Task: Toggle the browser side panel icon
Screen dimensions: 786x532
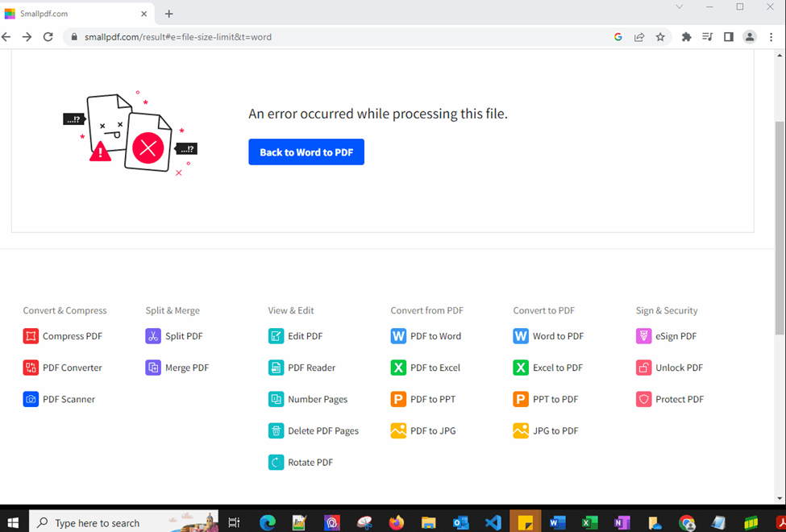Action: click(728, 36)
